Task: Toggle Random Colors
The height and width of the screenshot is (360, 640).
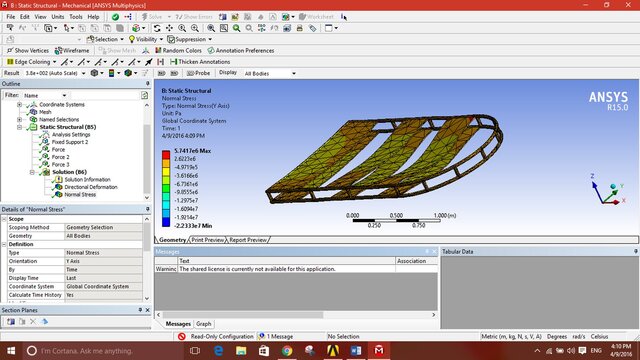Action: (178, 51)
